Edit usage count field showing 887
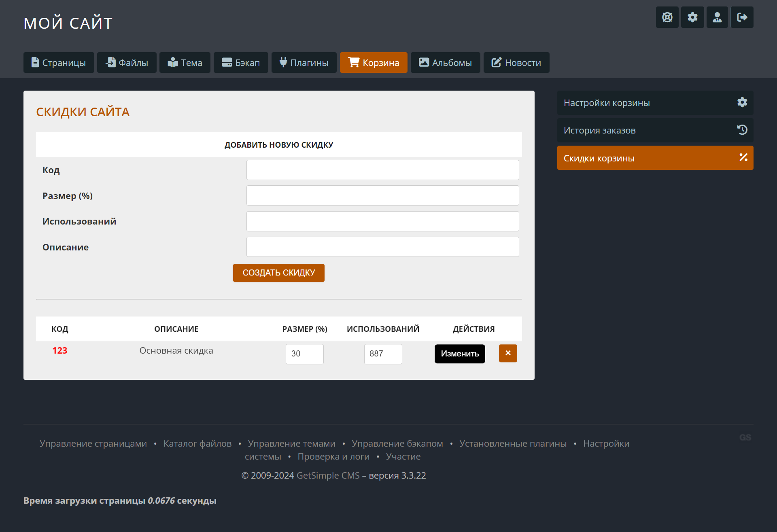Viewport: 777px width, 532px height. pos(383,354)
